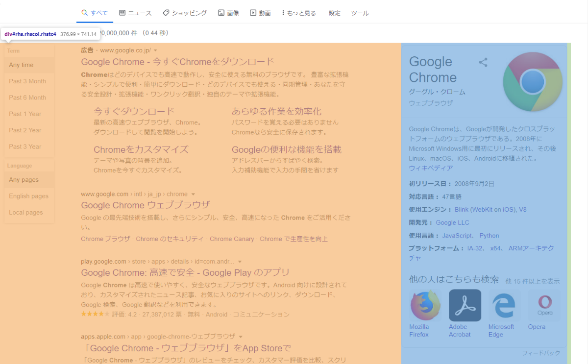Expand dropdown arrow next to apps.apple.com result
This screenshot has width=588, height=364.
coord(241,337)
